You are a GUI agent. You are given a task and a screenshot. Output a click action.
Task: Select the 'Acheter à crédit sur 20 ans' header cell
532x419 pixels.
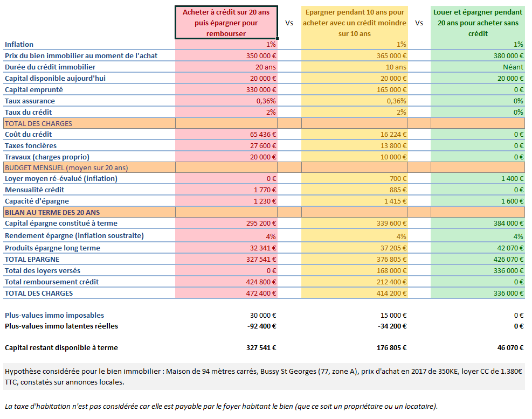(x=226, y=23)
